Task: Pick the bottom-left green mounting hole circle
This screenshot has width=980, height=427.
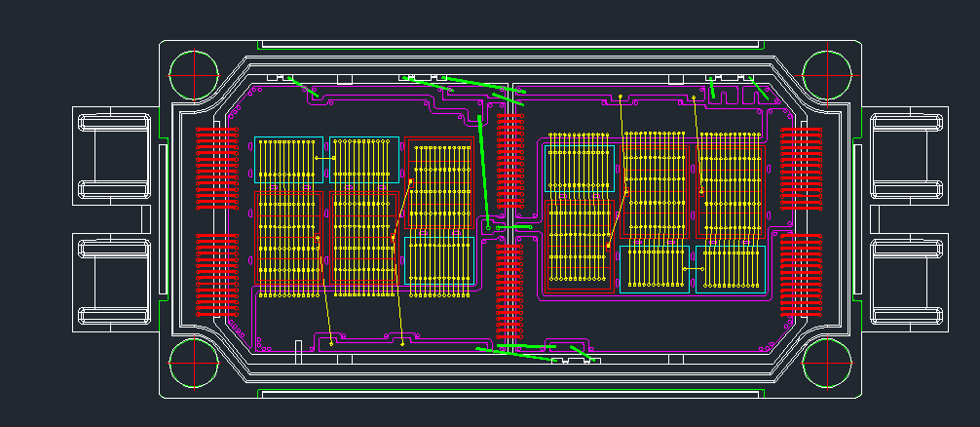Action: [193, 363]
